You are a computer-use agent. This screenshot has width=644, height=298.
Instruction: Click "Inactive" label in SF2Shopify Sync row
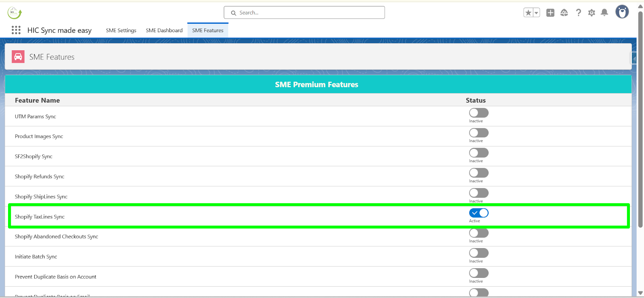click(476, 161)
